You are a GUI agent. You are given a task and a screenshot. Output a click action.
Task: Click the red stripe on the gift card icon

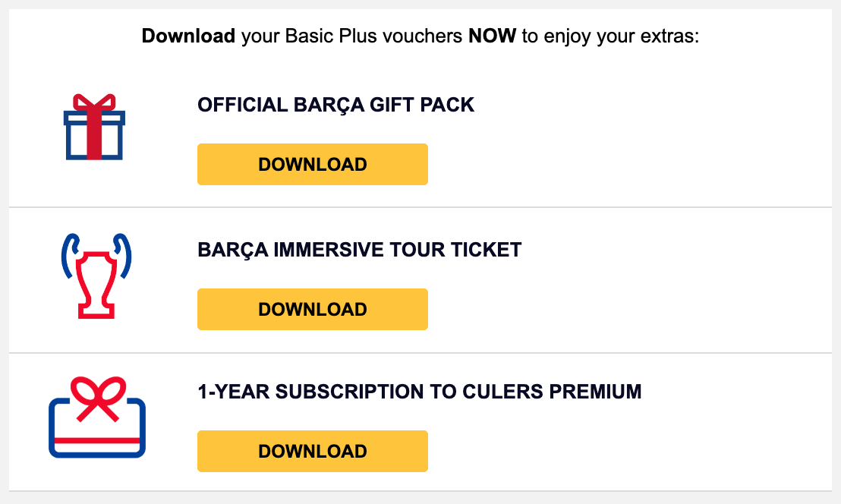[96, 439]
